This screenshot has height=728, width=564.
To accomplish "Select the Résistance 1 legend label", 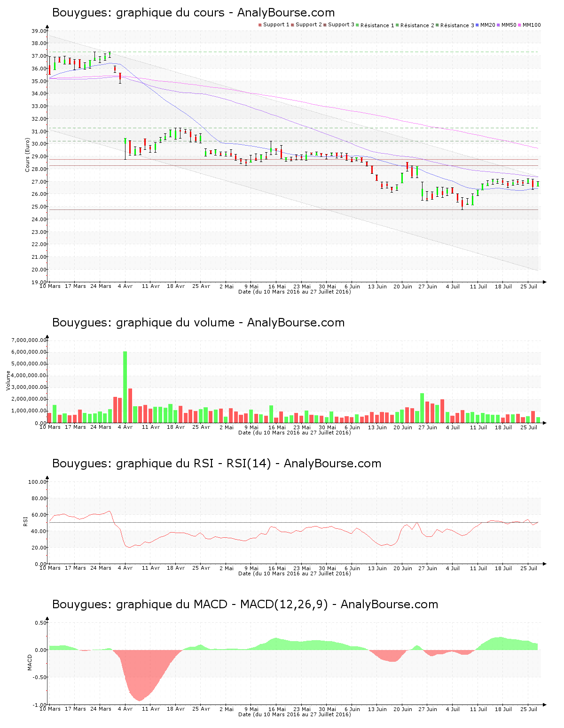I will point(377,25).
